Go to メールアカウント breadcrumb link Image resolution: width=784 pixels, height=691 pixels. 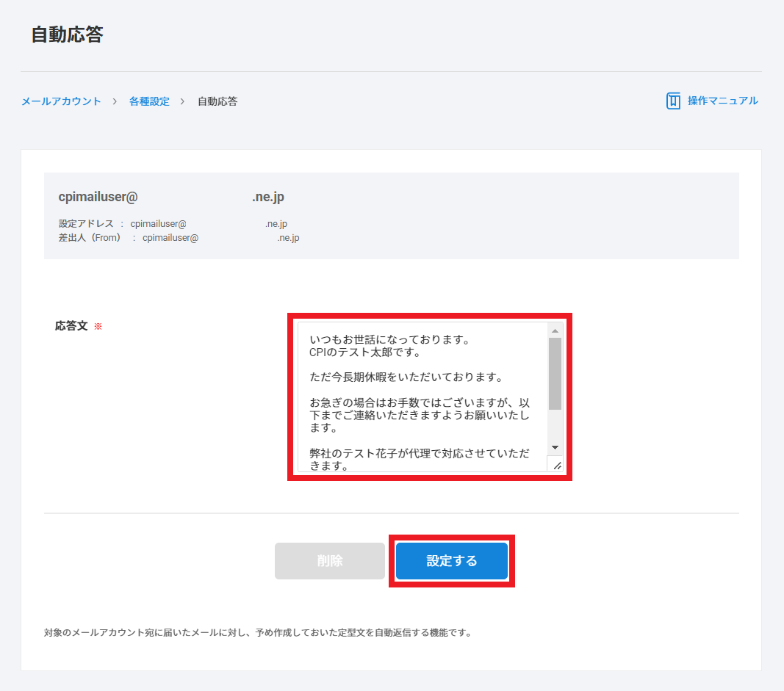coord(61,101)
